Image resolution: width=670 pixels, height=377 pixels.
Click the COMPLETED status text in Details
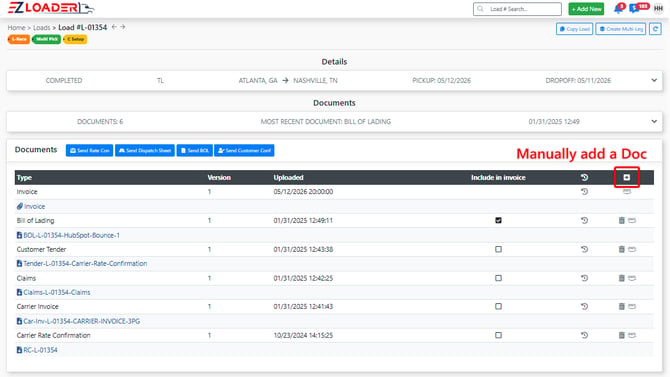64,80
